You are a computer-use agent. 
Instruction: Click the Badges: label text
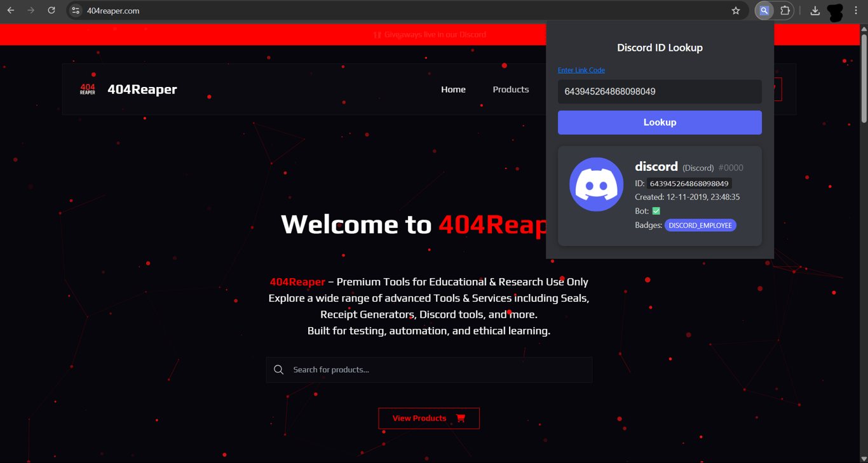(x=648, y=225)
